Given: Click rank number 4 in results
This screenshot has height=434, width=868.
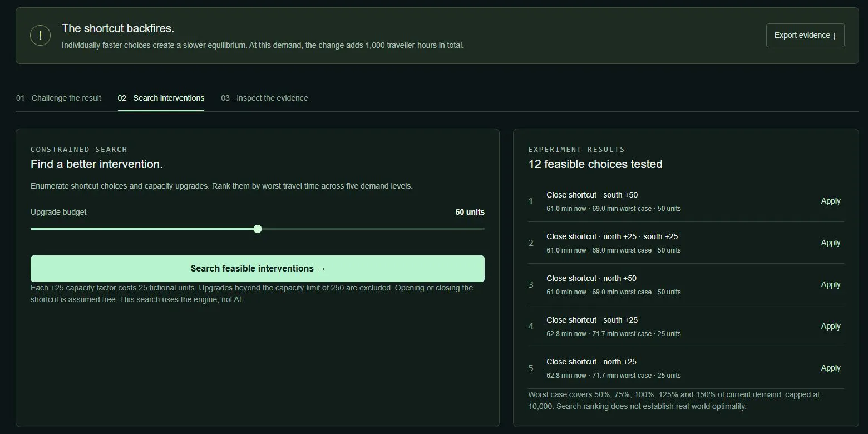Looking at the screenshot, I should click(x=531, y=327).
